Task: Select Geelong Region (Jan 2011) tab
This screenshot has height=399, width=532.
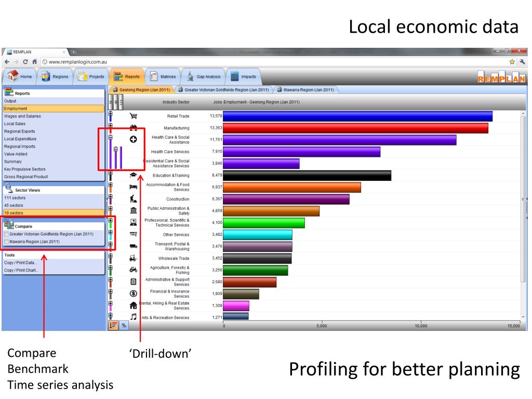Action: tap(141, 90)
